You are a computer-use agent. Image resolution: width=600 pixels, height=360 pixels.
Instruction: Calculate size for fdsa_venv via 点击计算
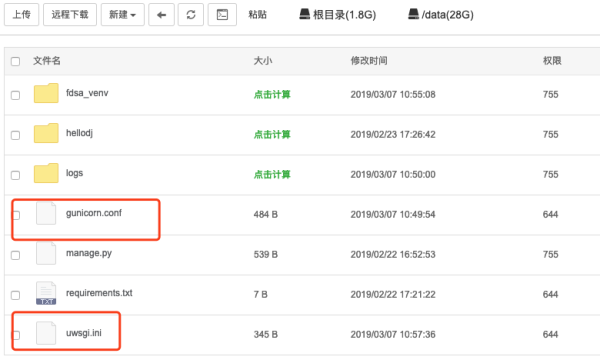[272, 94]
